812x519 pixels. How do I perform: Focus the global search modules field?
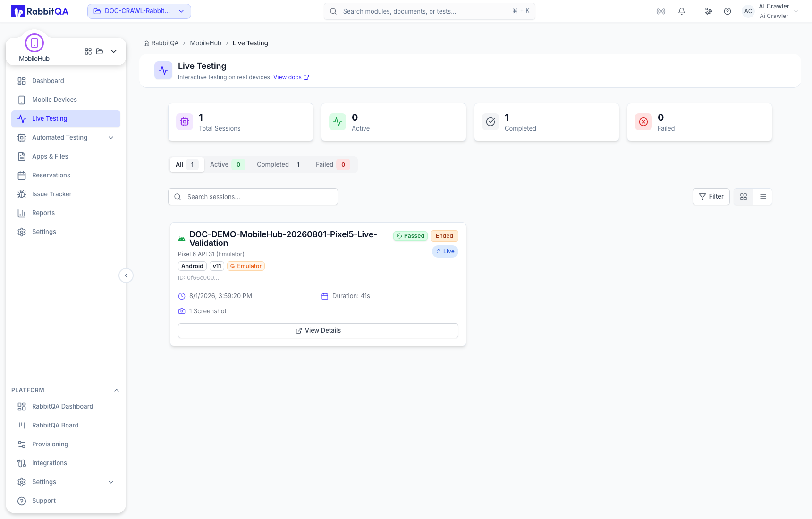tap(430, 11)
